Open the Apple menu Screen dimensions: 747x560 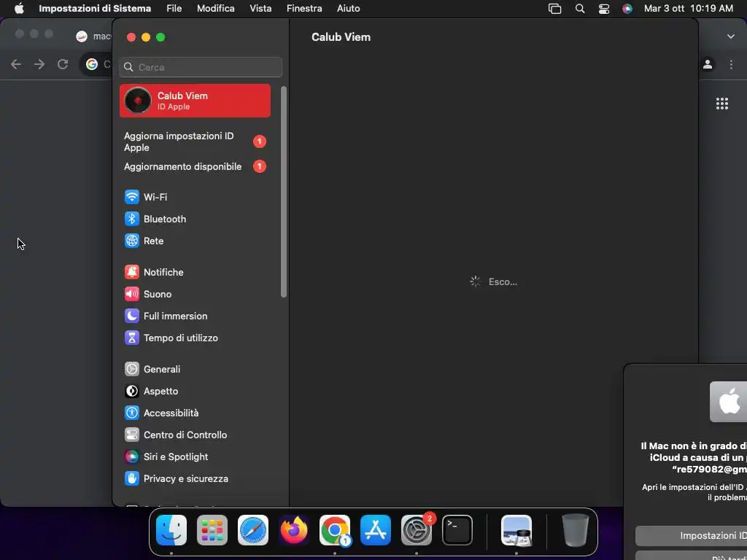[x=19, y=9]
